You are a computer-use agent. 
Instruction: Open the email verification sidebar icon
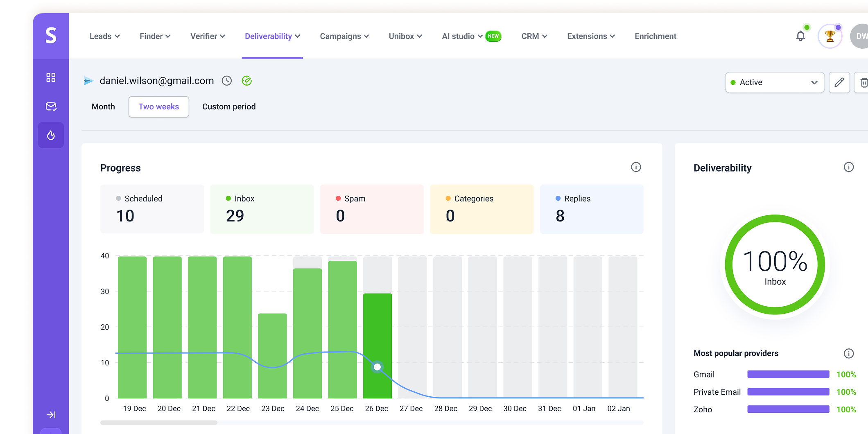click(51, 107)
